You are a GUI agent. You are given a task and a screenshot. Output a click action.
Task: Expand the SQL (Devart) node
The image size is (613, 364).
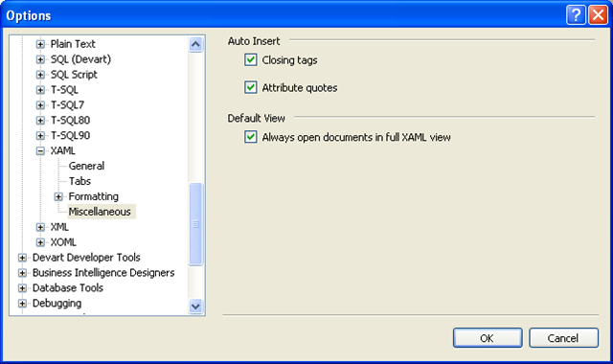pyautogui.click(x=40, y=59)
